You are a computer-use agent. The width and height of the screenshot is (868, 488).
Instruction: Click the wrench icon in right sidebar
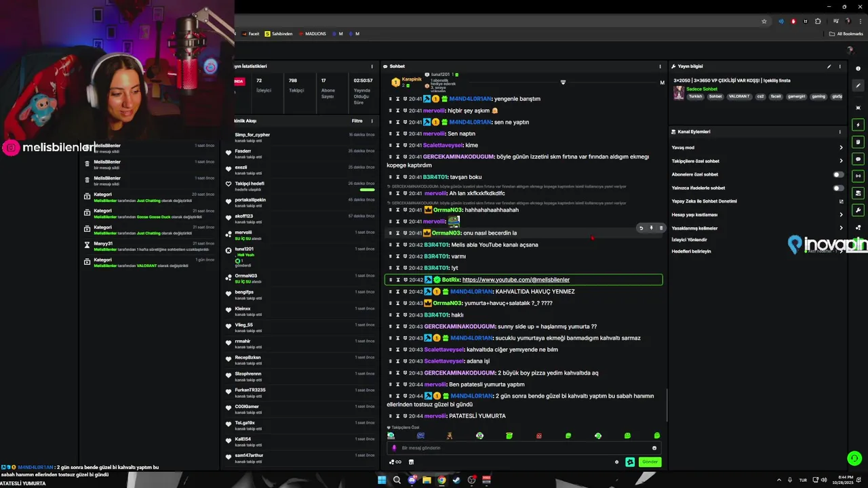[858, 210]
